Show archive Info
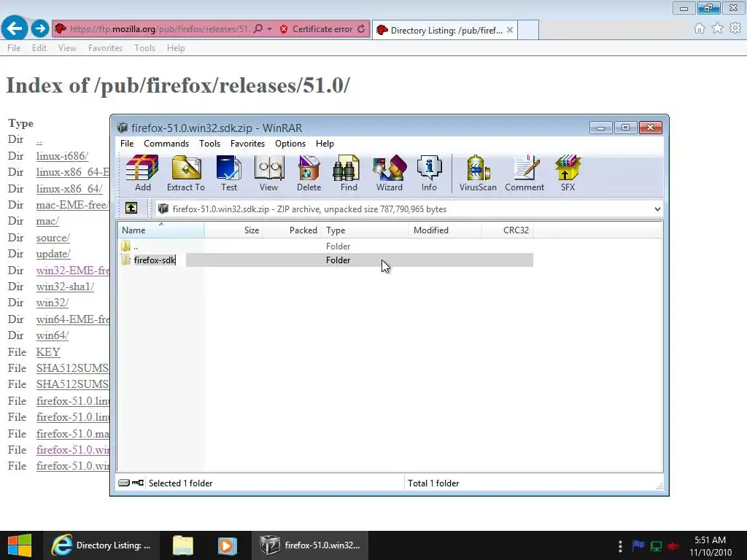747x560 pixels. pyautogui.click(x=429, y=174)
